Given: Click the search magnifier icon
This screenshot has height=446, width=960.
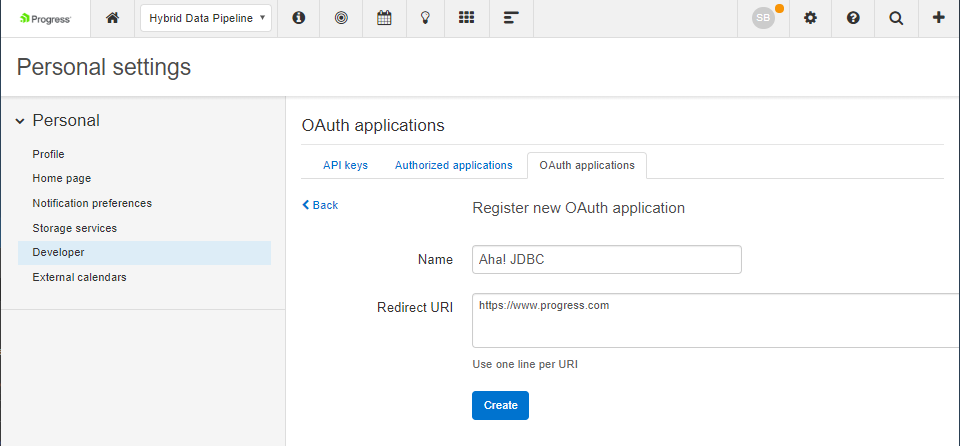Looking at the screenshot, I should tap(896, 18).
